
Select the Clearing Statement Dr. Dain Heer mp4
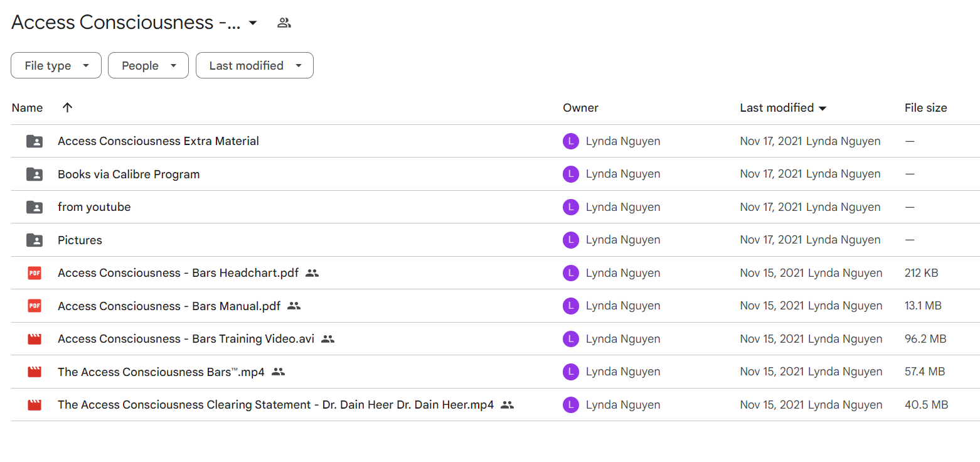click(275, 405)
